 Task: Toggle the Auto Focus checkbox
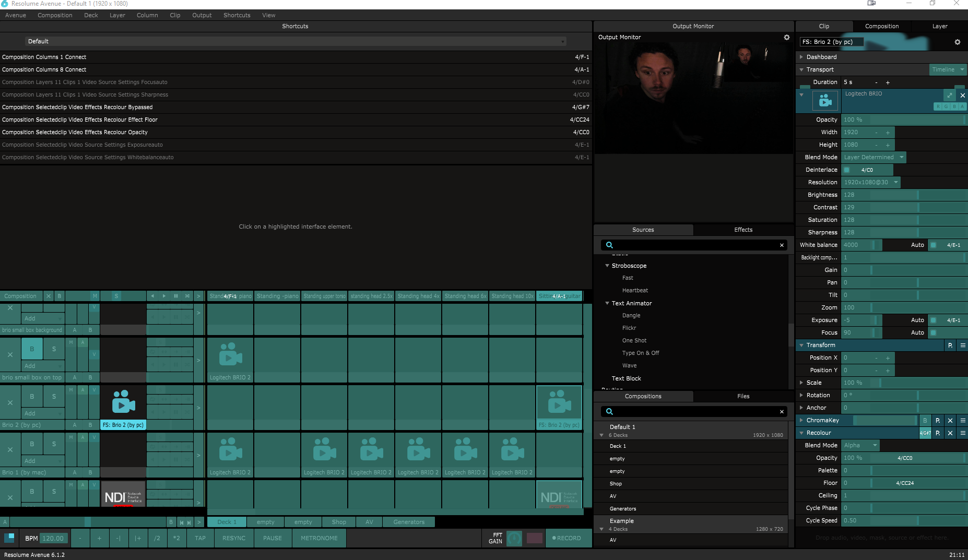point(933,333)
